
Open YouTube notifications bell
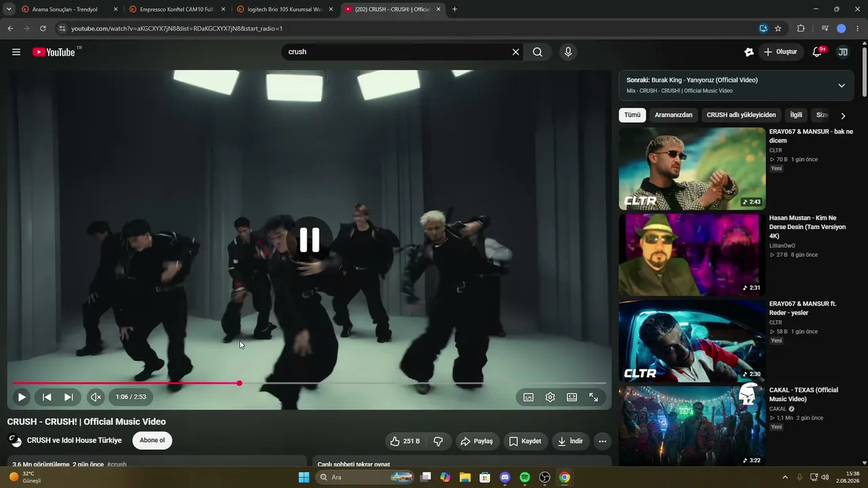[817, 52]
